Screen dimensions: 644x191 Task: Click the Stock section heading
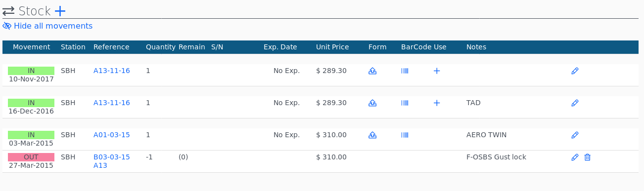(x=35, y=11)
